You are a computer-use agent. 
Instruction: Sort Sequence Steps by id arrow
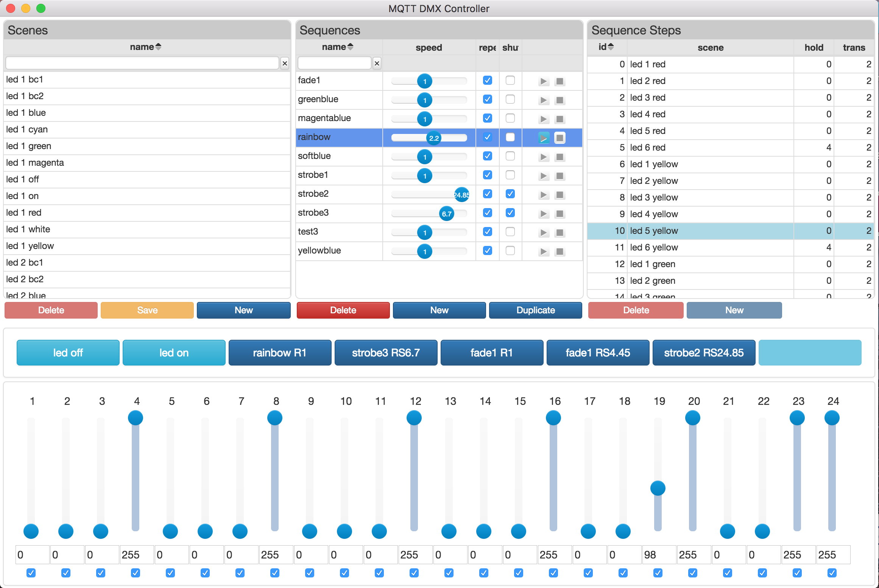611,47
